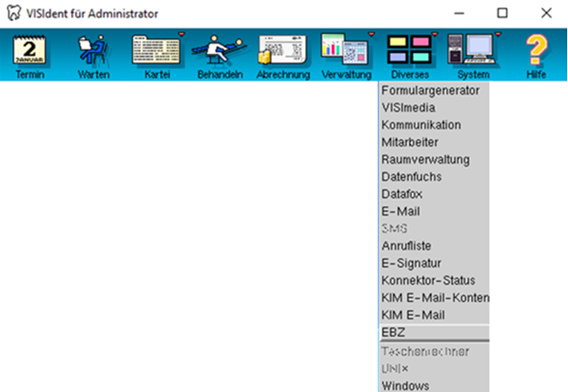
Task: Open the Termin calendar icon
Action: pos(30,49)
